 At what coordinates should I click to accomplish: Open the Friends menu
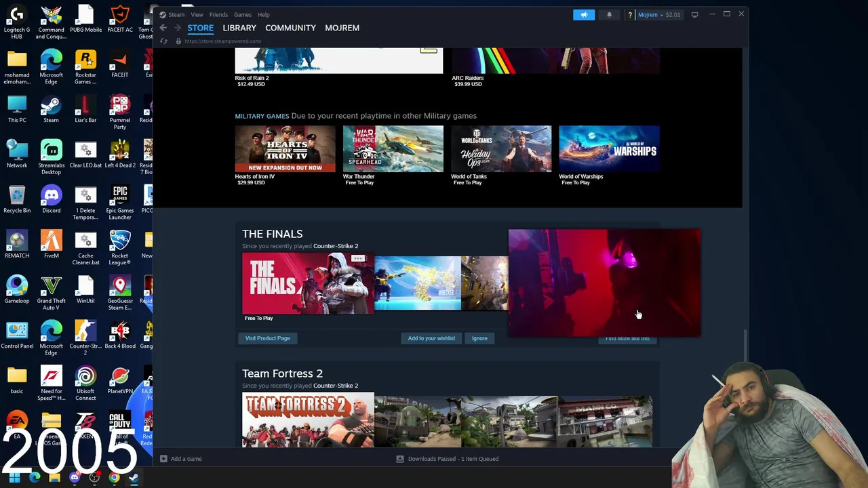(218, 14)
